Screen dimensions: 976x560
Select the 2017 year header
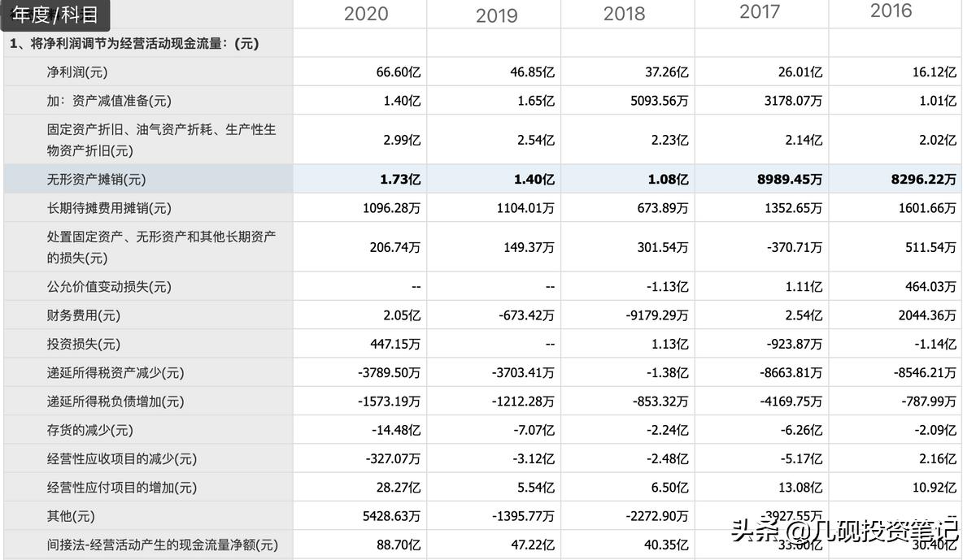click(757, 12)
